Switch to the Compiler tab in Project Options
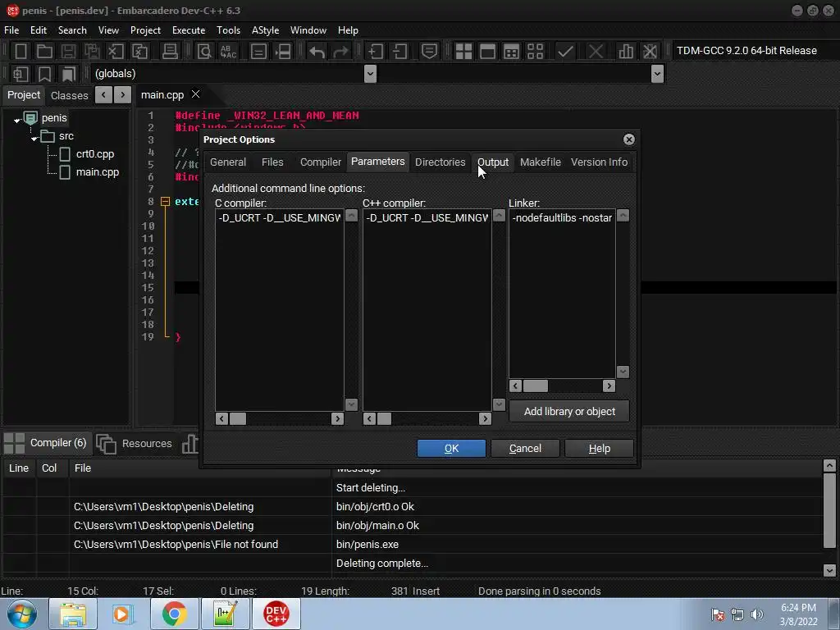Screen dimensions: 840x630 coord(321,162)
